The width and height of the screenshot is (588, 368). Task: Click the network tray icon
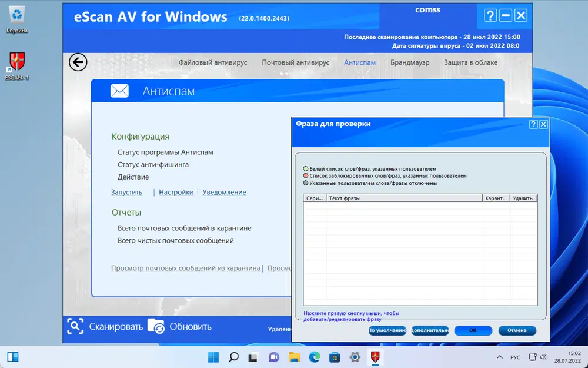(x=533, y=357)
